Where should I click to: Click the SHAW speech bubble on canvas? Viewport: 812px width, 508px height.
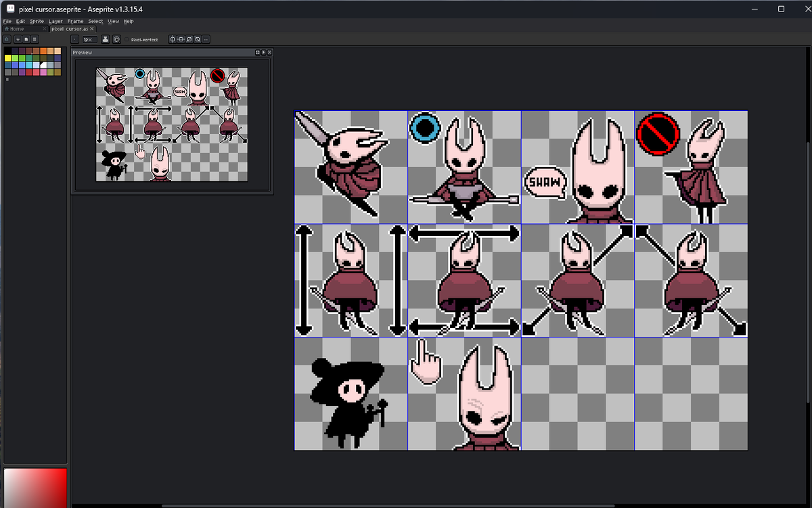545,183
